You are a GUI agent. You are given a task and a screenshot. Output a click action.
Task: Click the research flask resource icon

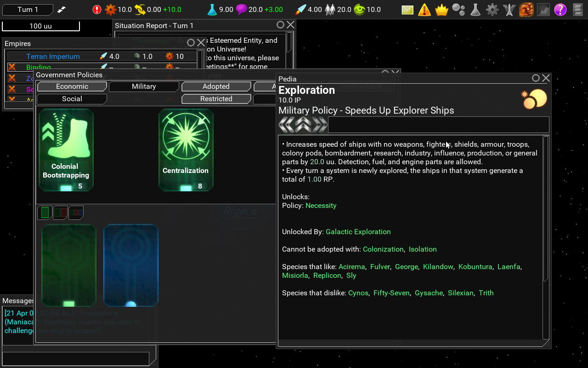[x=212, y=9]
